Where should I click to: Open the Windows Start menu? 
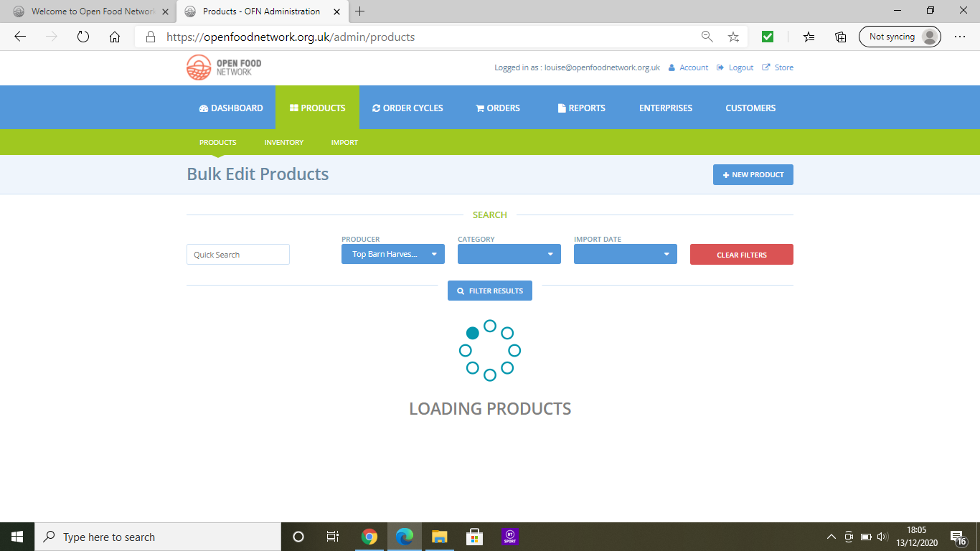(17, 537)
